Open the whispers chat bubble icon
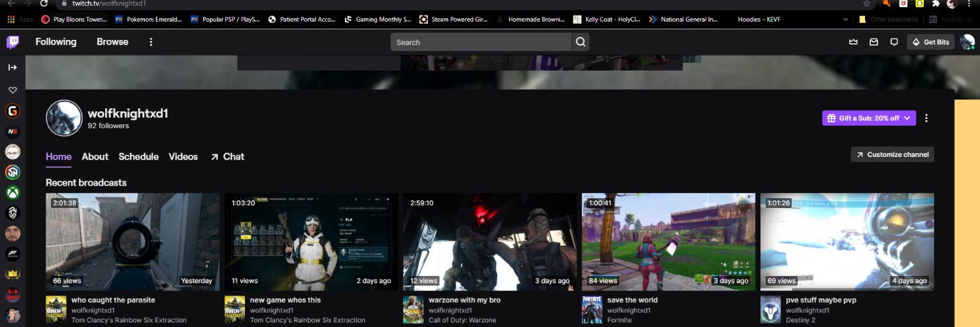The width and height of the screenshot is (980, 327). [x=894, y=42]
